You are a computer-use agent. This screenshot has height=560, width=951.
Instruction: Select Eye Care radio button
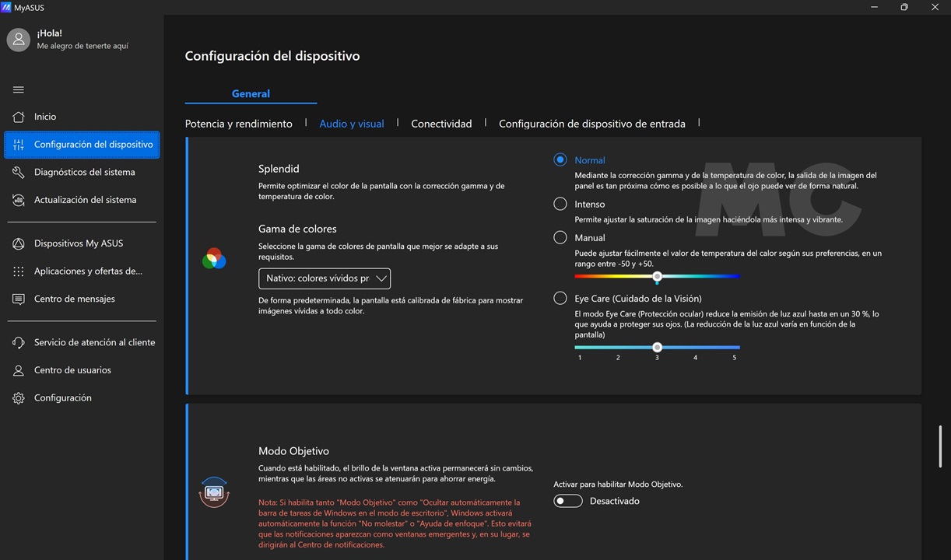(x=560, y=298)
